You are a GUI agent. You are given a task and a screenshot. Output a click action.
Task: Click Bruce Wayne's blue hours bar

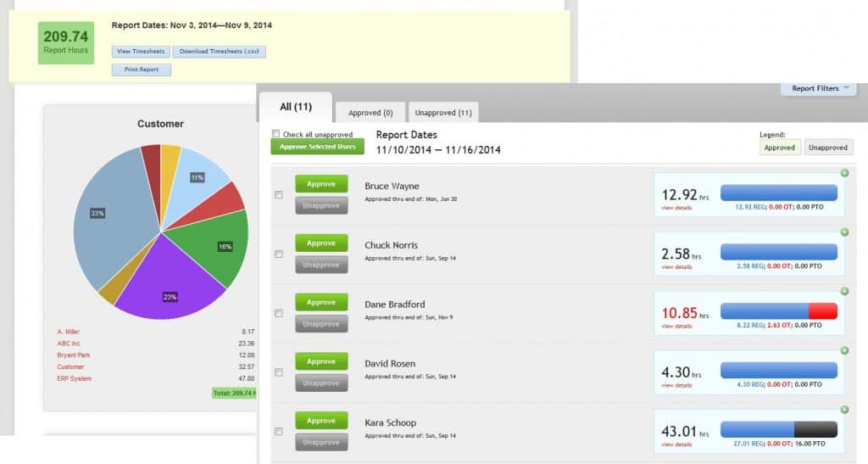[x=778, y=193]
